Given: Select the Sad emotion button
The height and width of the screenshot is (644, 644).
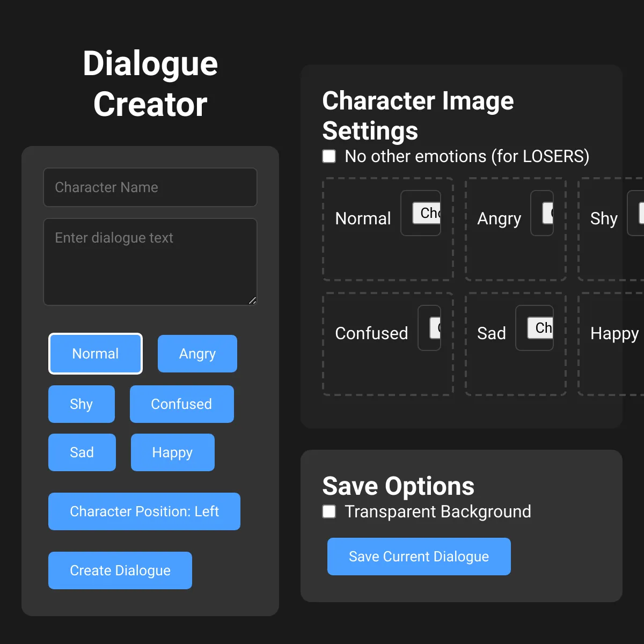Looking at the screenshot, I should (x=82, y=452).
